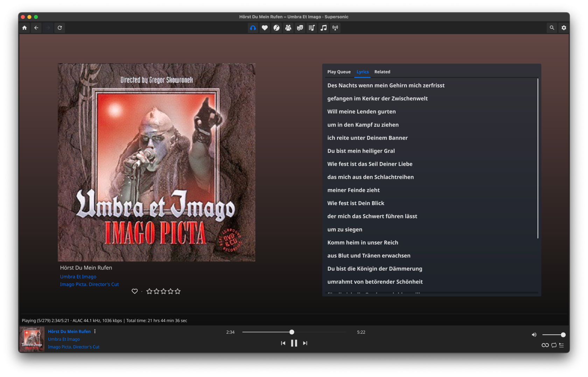588x377 pixels.
Task: Open the Genres theater masks page
Action: pyautogui.click(x=300, y=28)
